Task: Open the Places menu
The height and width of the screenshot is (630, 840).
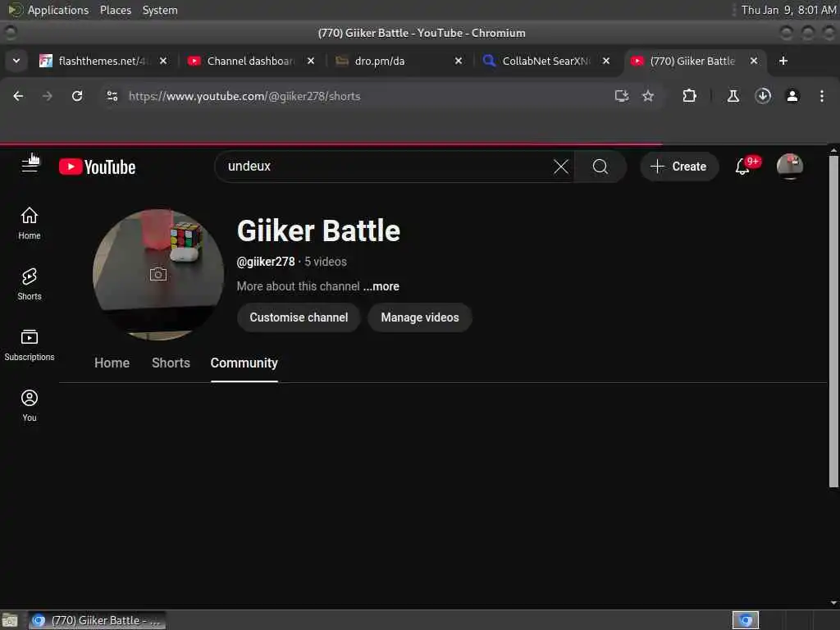Action: coord(115,10)
